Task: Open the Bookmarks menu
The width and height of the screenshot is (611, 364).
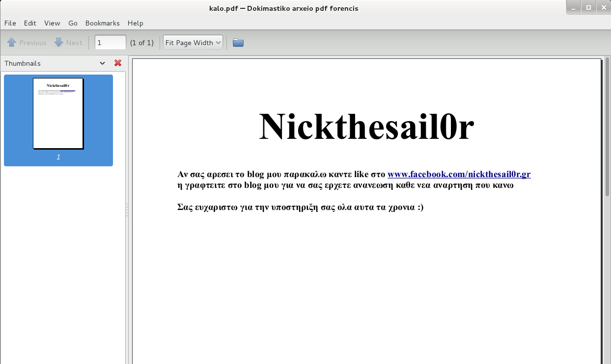Action: point(102,23)
